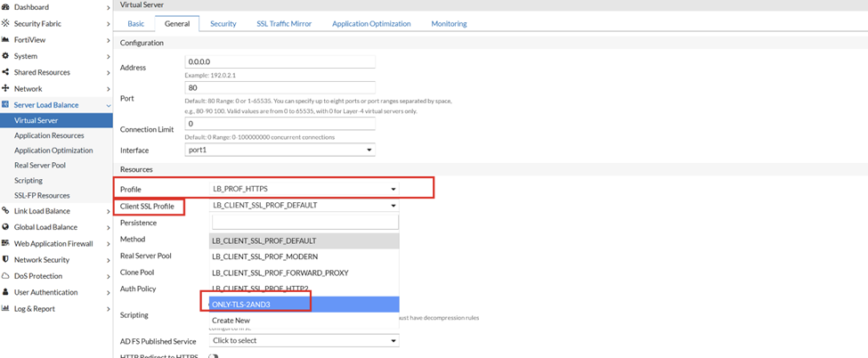Click the FortiView chart icon
Image resolution: width=868 pixels, height=358 pixels.
point(5,40)
